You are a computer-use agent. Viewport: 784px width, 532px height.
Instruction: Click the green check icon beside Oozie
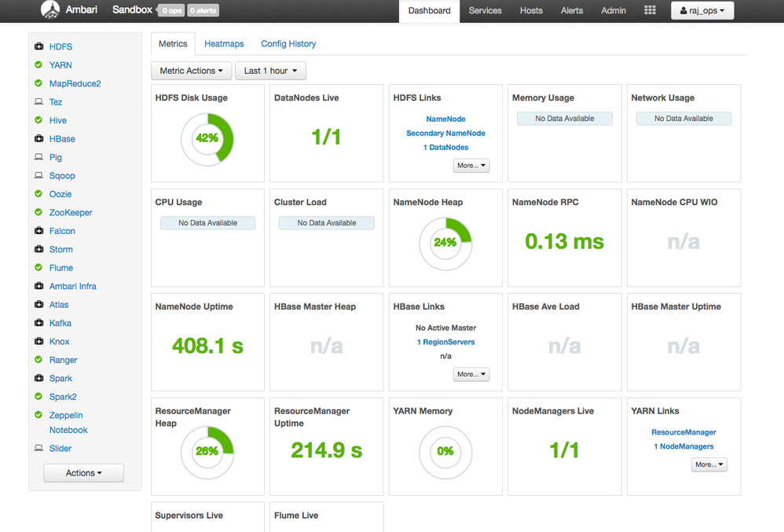pos(38,194)
